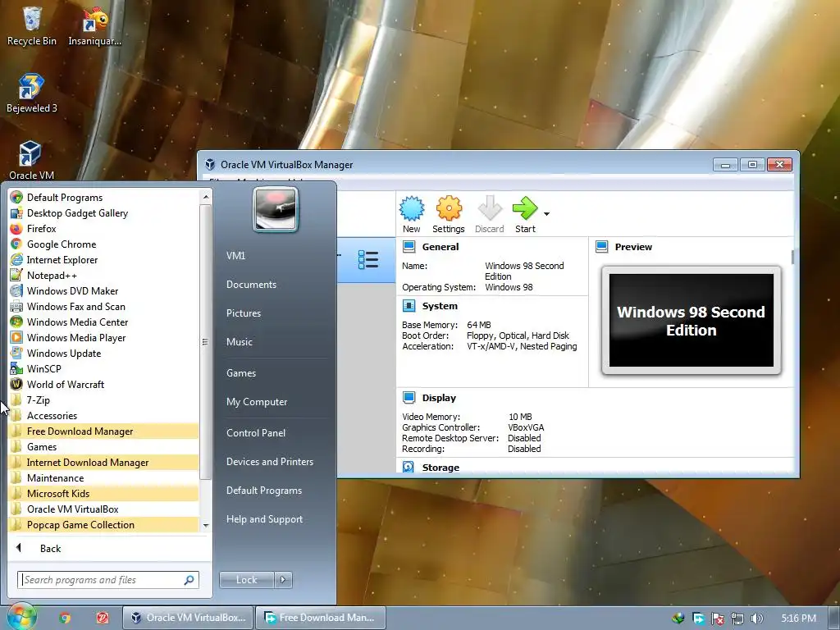840x630 pixels.
Task: Open Windows Fax and Scan
Action: pyautogui.click(x=104, y=307)
